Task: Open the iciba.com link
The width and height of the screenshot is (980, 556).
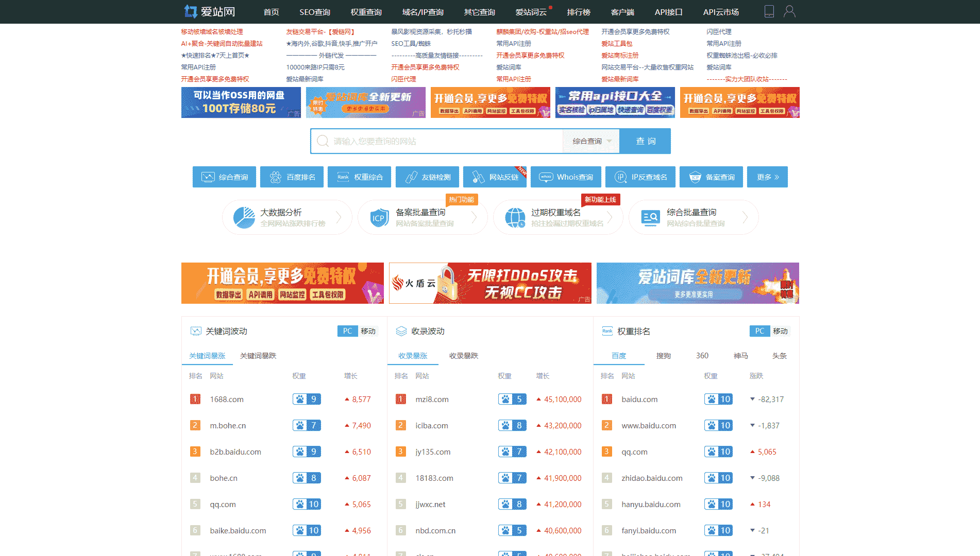Action: pyautogui.click(x=432, y=425)
